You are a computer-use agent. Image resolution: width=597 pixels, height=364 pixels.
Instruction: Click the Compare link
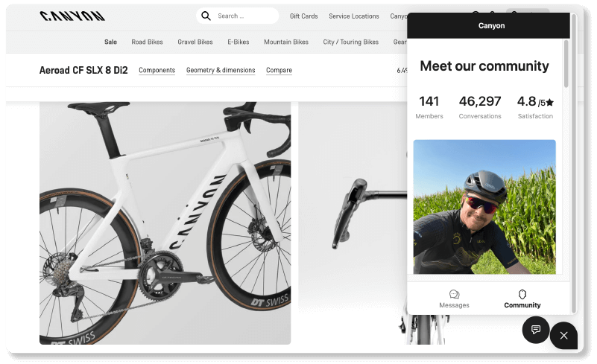click(x=279, y=71)
